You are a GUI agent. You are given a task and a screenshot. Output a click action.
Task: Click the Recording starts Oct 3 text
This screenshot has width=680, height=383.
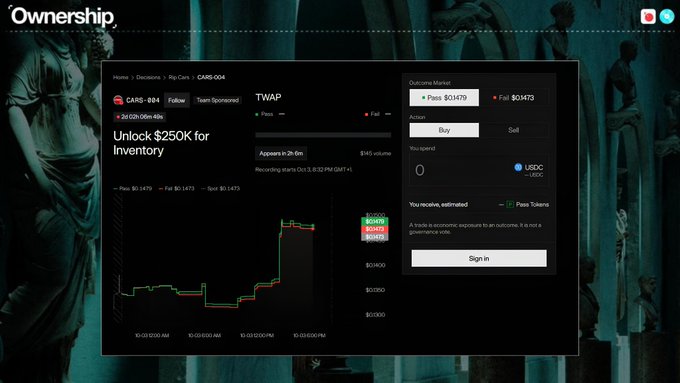point(304,170)
